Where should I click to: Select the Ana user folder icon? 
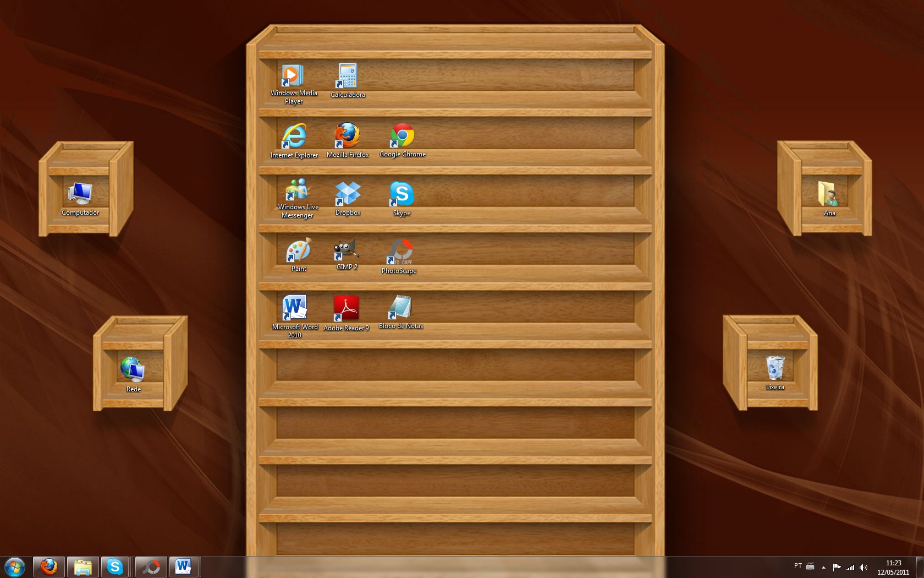pyautogui.click(x=829, y=199)
